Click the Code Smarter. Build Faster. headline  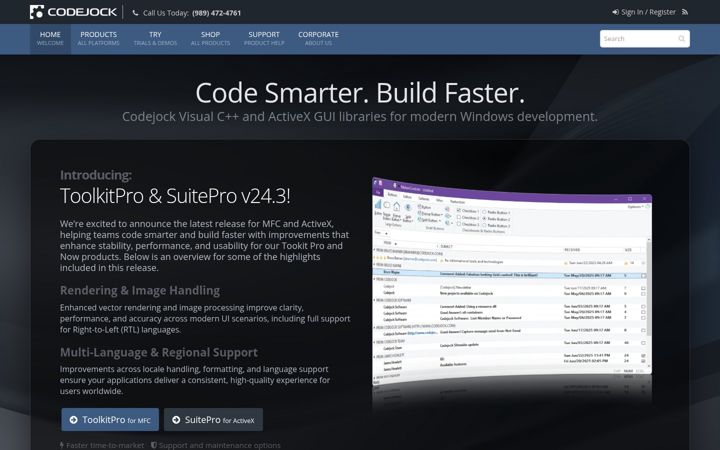click(360, 93)
